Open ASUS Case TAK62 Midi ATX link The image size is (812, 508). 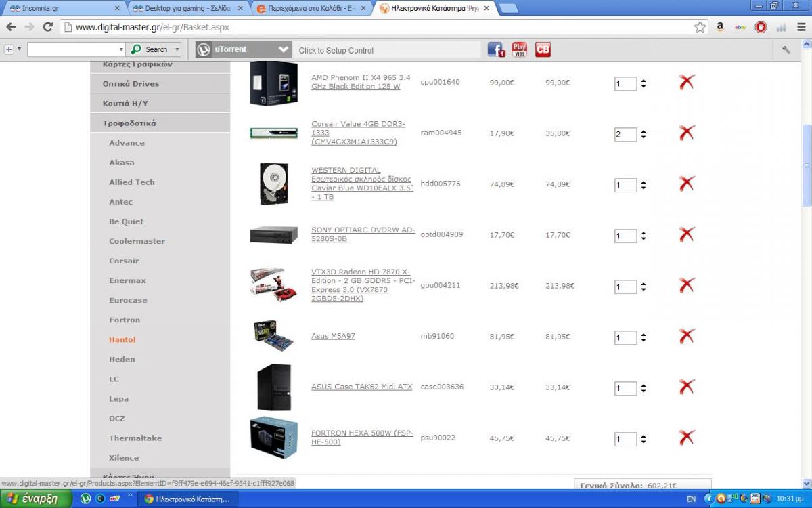[x=361, y=387]
